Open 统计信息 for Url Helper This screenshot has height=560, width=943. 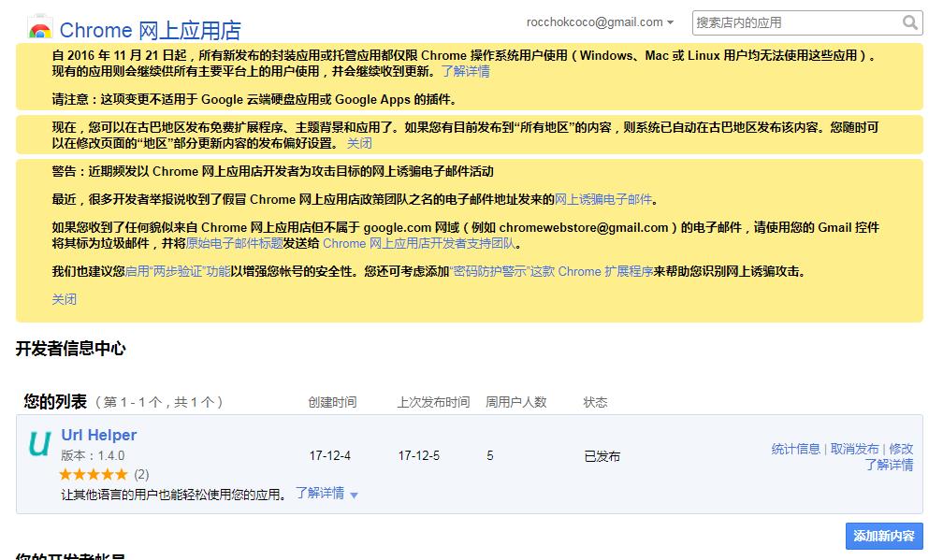pos(796,449)
